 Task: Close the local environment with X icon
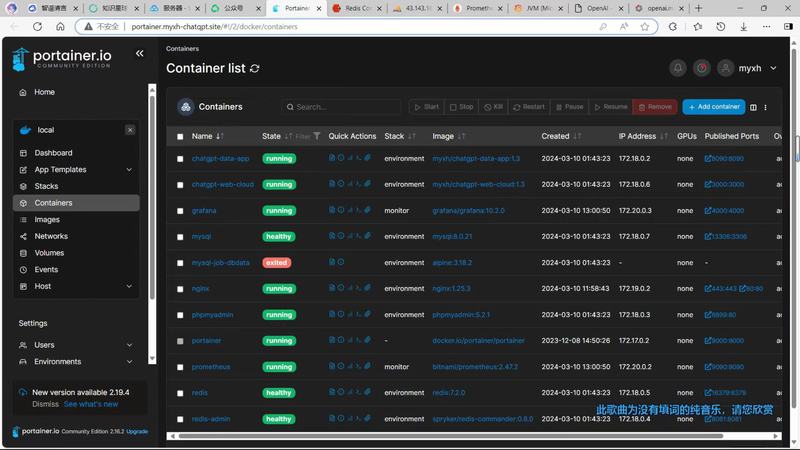pos(130,130)
